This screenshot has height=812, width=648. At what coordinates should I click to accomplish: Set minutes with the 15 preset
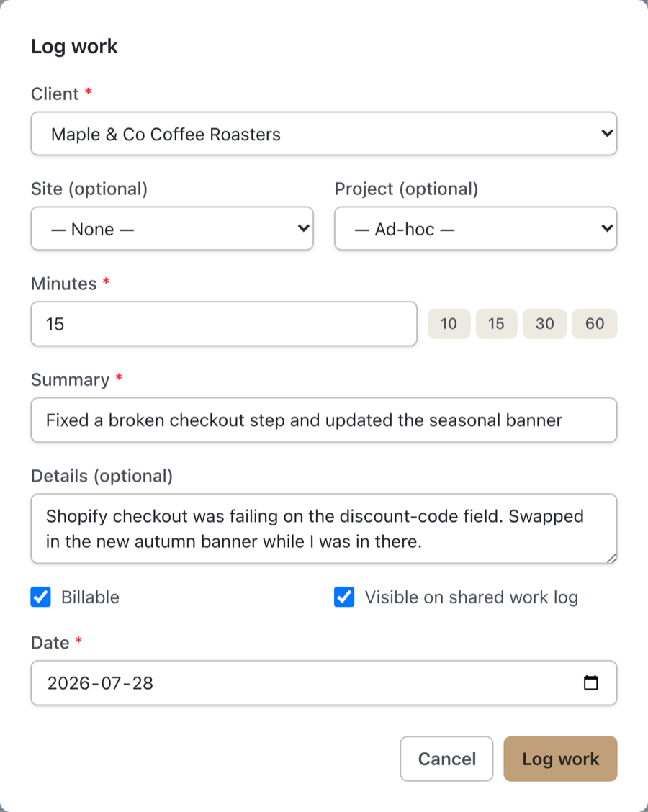pos(496,324)
